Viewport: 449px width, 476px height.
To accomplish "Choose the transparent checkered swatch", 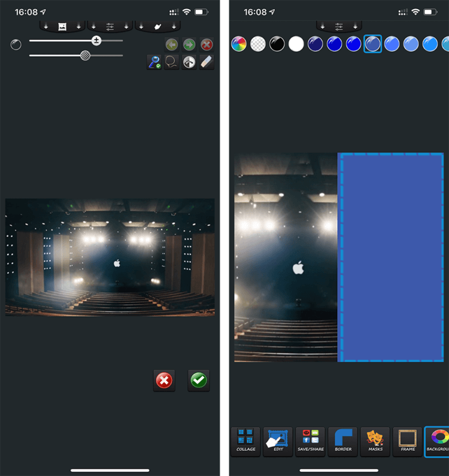I will pyautogui.click(x=258, y=44).
